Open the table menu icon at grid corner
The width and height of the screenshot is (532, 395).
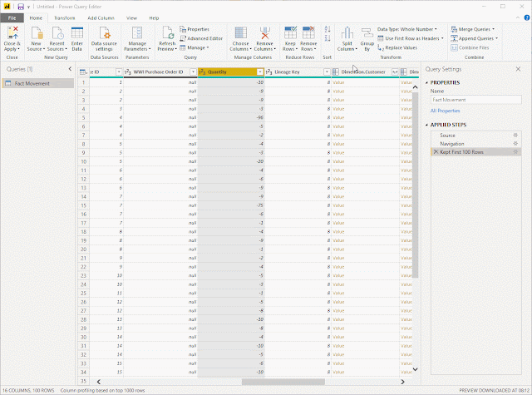tap(83, 72)
